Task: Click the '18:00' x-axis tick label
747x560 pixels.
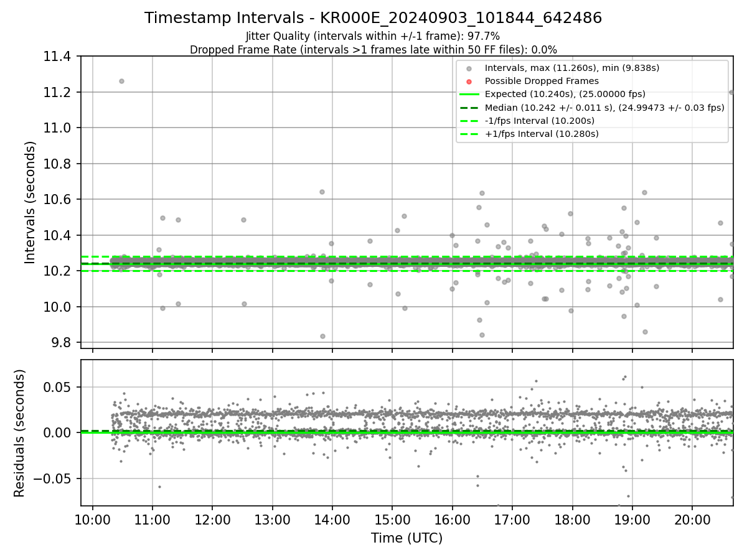Action: [572, 519]
